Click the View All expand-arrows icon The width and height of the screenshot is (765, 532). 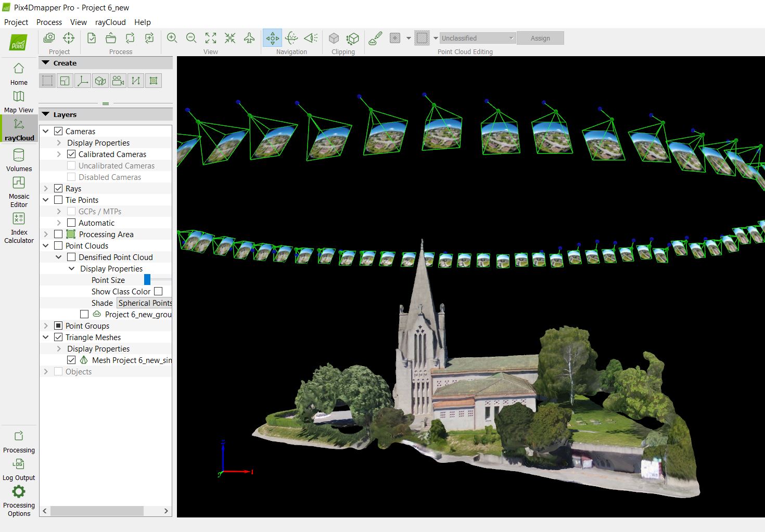pyautogui.click(x=211, y=38)
